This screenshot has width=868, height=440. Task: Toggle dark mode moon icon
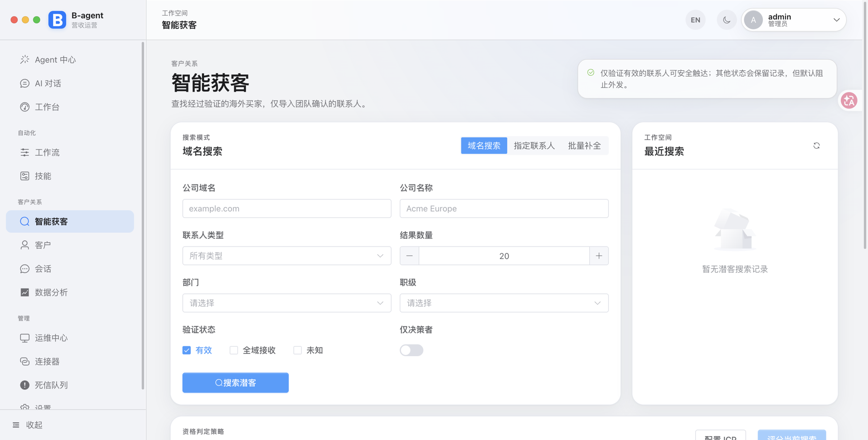click(x=726, y=20)
